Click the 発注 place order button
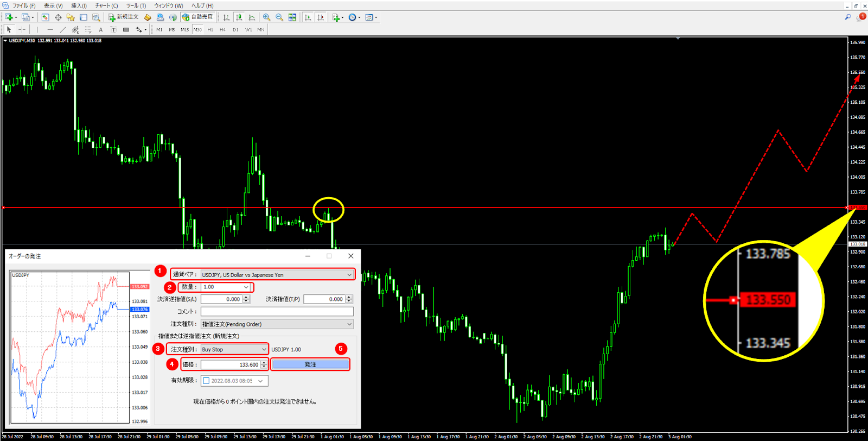The image size is (868, 441). tap(310, 364)
